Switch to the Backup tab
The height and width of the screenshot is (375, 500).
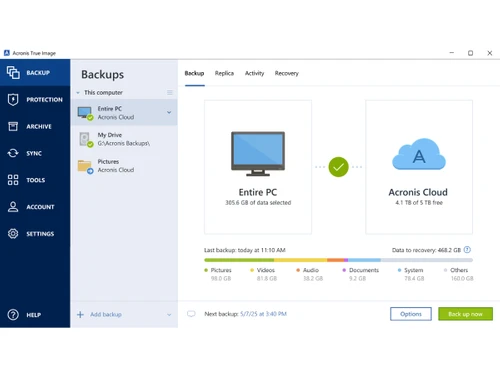click(194, 73)
